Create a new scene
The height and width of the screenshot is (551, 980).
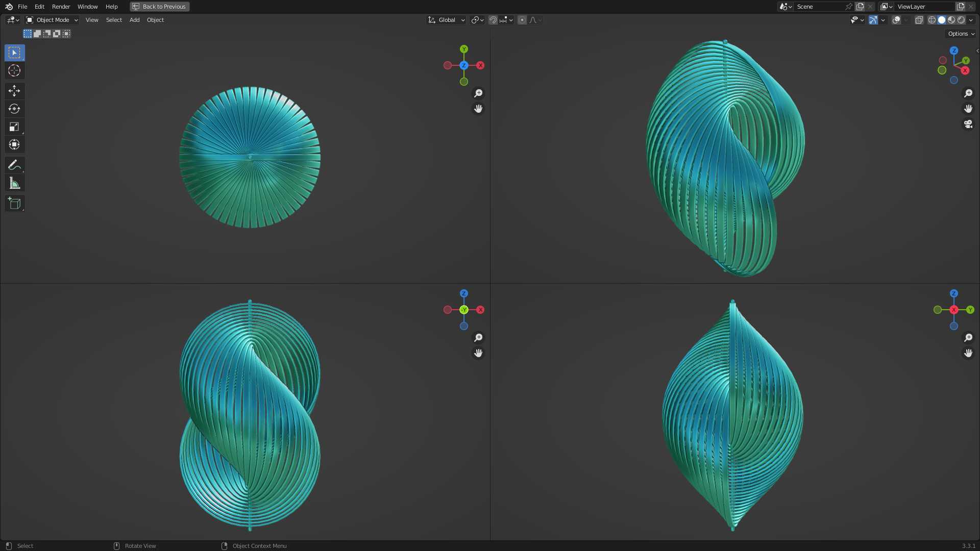[860, 7]
